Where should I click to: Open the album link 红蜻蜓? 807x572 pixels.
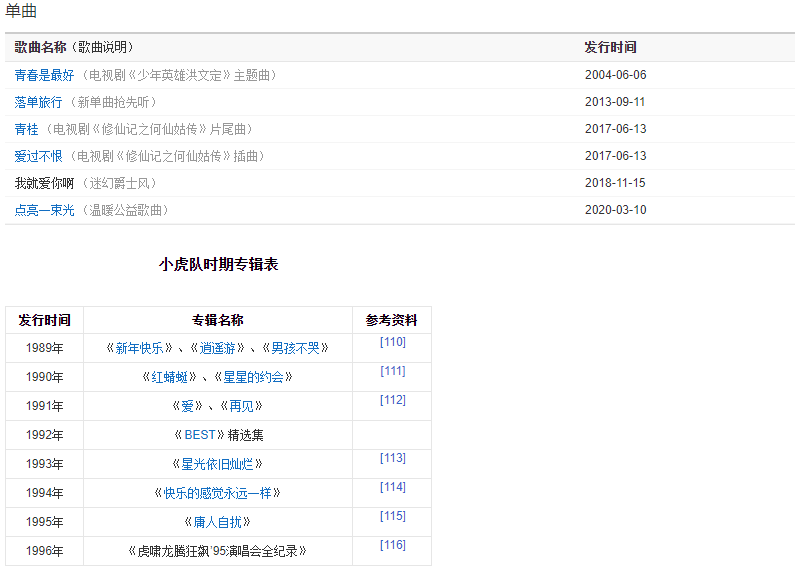(169, 377)
